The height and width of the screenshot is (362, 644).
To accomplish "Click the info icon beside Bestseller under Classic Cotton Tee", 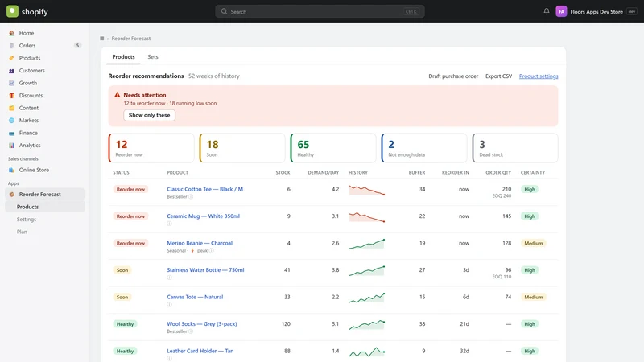I will (191, 196).
